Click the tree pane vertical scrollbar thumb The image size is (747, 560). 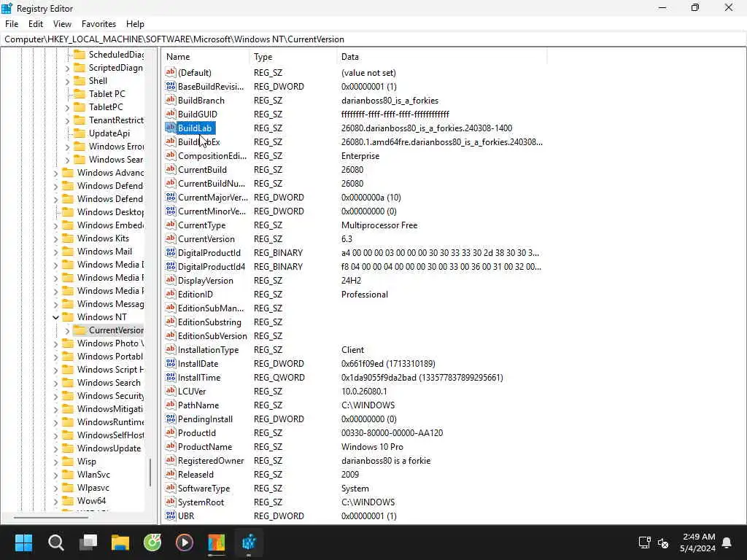[150, 472]
